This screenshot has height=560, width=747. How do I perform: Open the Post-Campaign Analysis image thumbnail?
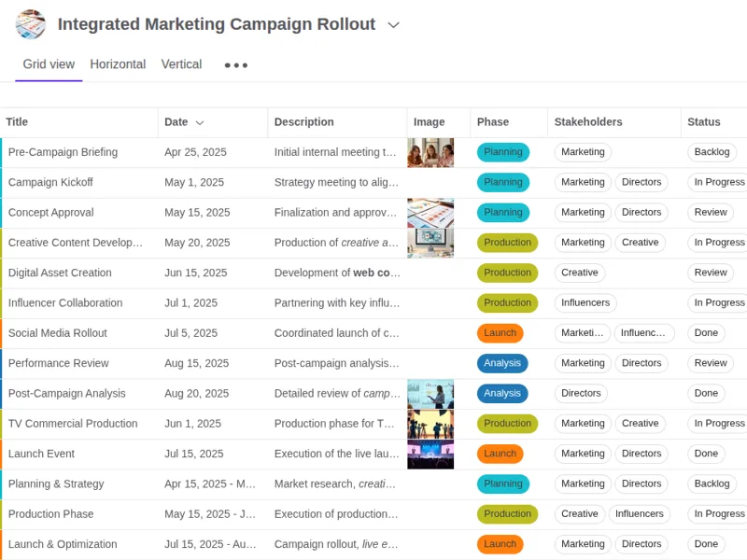tap(430, 393)
